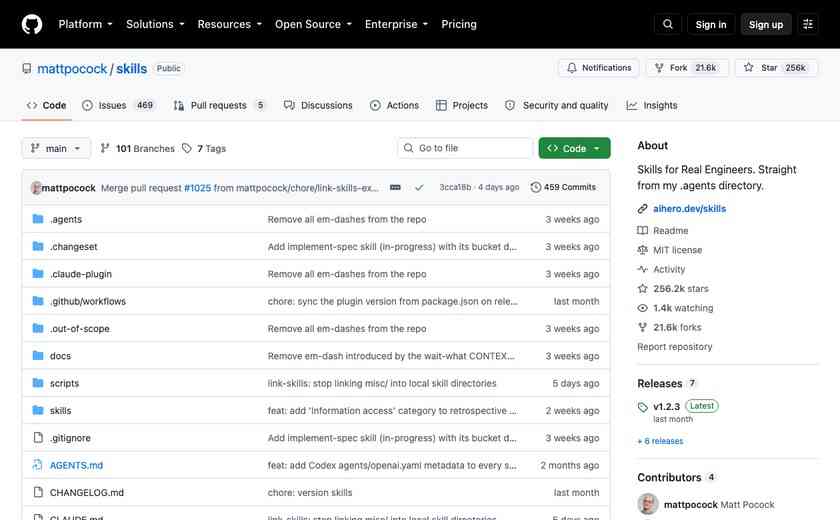Click Matt Pocock's contributor avatar
Image resolution: width=840 pixels, height=520 pixels.
coord(648,504)
